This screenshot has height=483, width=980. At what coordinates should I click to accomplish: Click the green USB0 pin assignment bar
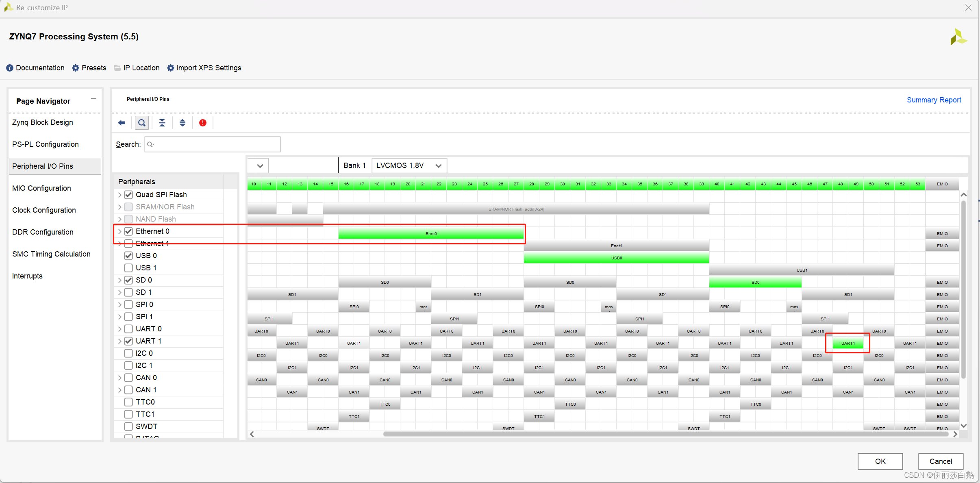coord(616,258)
